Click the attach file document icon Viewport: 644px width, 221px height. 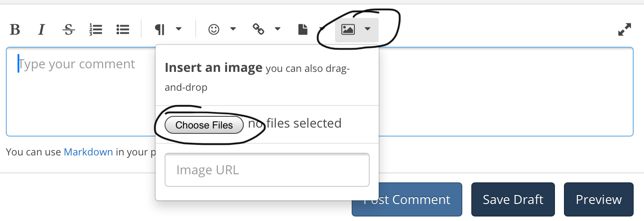point(303,30)
